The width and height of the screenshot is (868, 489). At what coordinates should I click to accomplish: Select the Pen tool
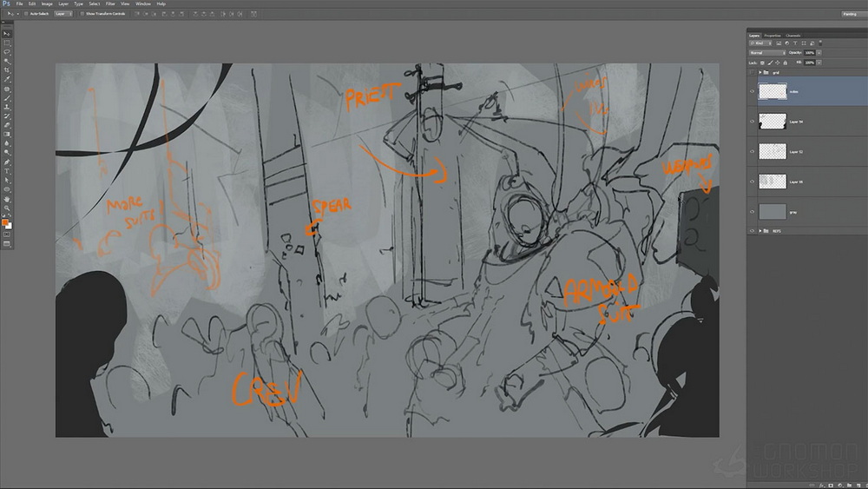(x=7, y=162)
